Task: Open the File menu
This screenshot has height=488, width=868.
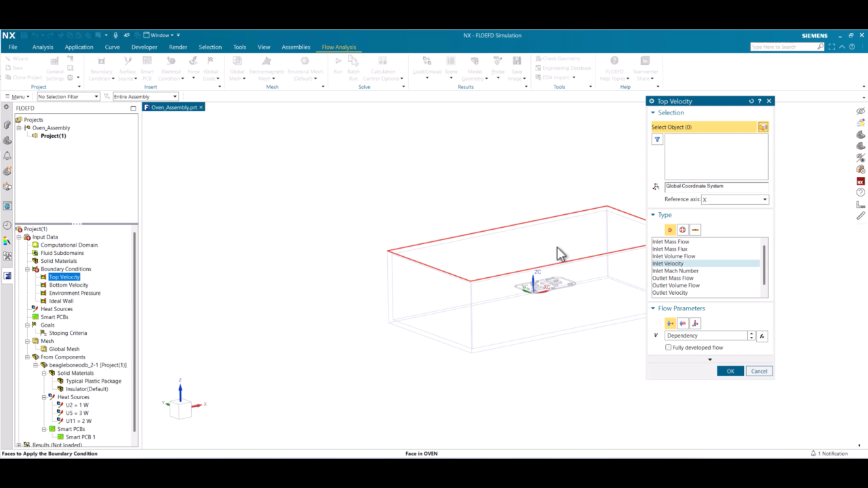Action: click(x=13, y=47)
